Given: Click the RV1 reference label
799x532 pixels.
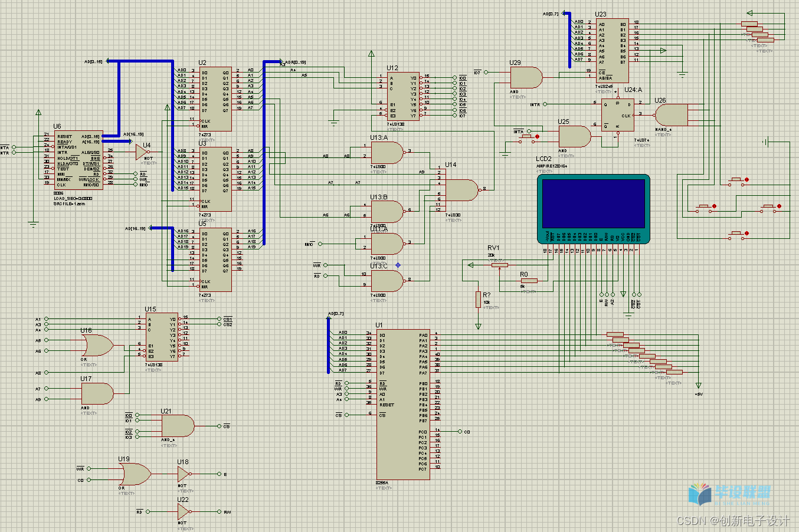Looking at the screenshot, I should pos(493,248).
